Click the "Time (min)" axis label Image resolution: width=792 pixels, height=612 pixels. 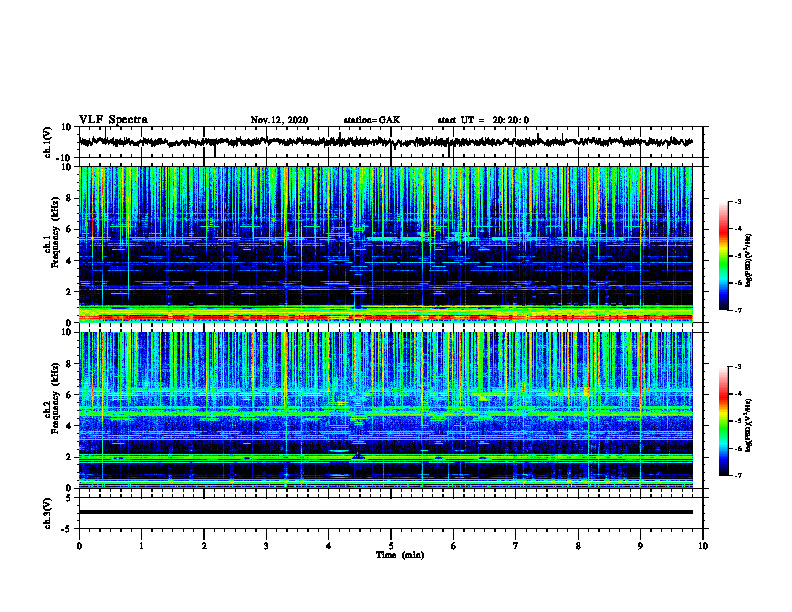tap(400, 555)
